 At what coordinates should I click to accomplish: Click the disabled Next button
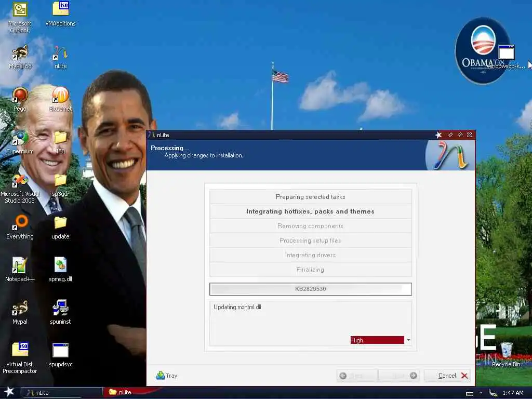(x=399, y=376)
